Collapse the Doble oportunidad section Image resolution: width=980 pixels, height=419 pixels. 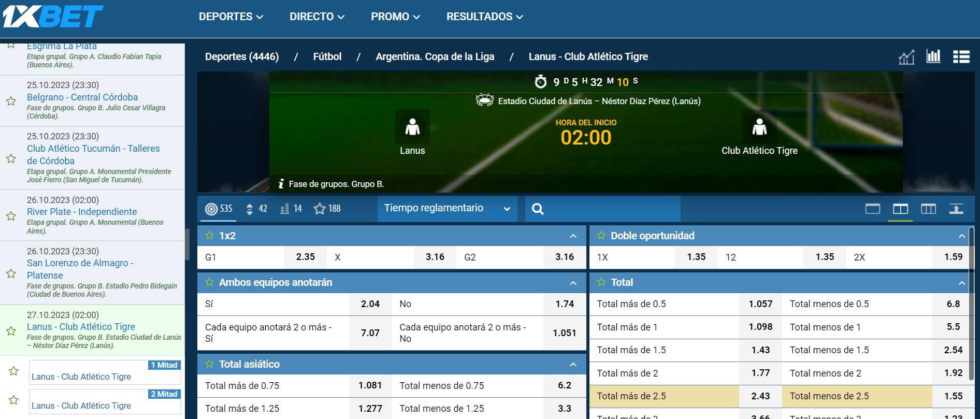(x=961, y=236)
